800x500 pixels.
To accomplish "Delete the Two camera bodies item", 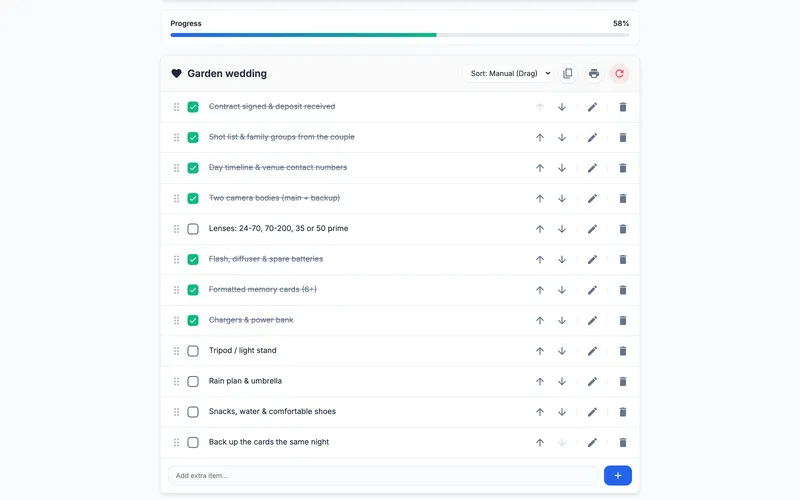I will point(622,198).
